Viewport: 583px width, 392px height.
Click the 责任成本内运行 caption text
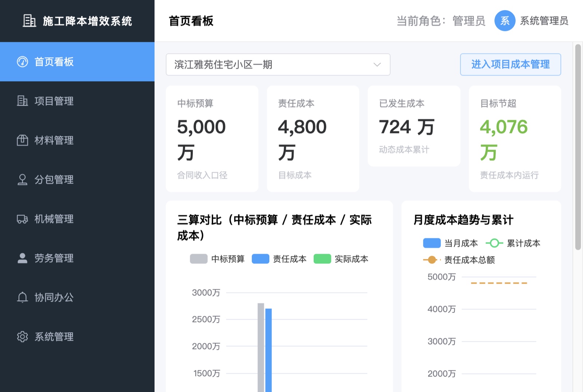509,175
